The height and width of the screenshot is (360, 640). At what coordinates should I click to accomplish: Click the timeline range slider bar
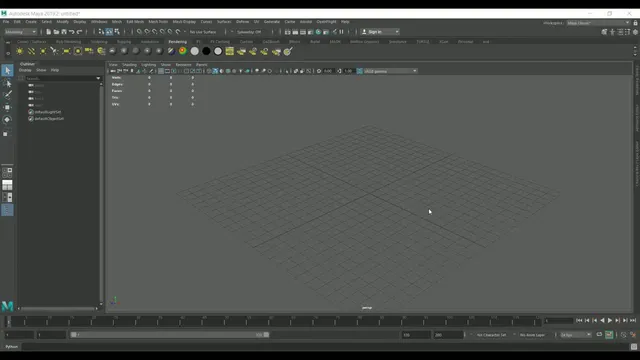coord(169,335)
